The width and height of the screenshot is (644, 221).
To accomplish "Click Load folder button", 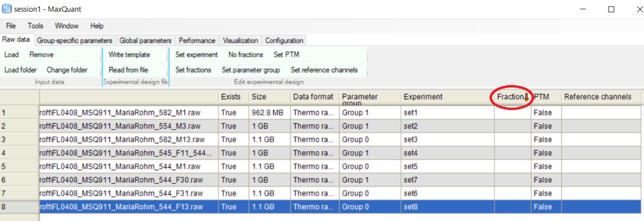I will coord(20,70).
